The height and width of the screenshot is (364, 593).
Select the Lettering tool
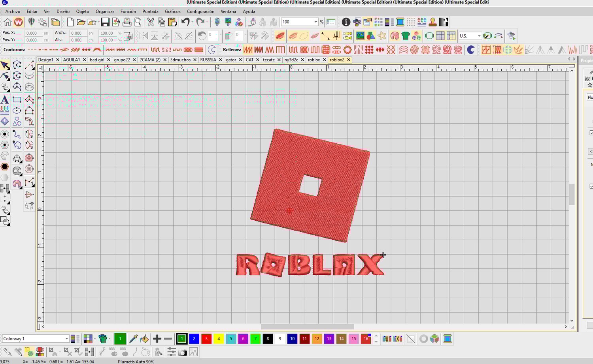coord(5,99)
